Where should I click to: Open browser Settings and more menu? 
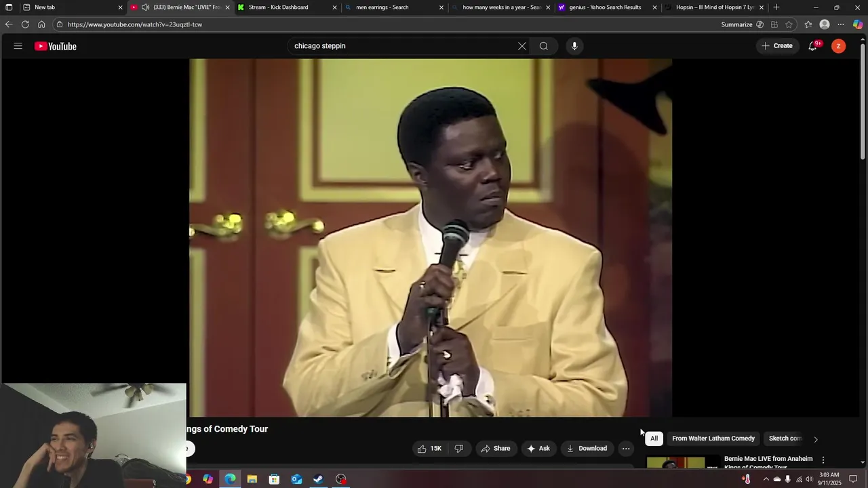[x=841, y=24]
